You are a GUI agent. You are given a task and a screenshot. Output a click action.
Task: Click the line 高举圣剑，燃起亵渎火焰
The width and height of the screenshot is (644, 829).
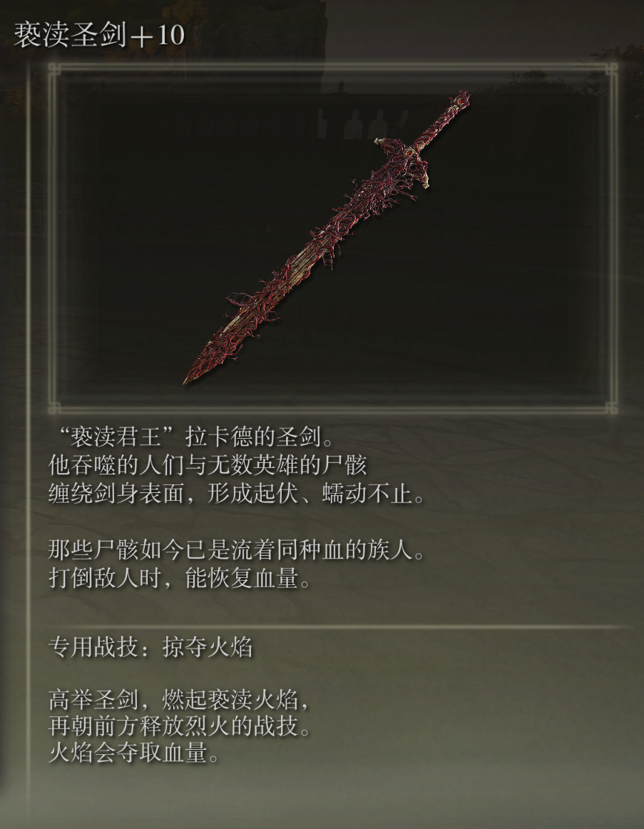[179, 701]
